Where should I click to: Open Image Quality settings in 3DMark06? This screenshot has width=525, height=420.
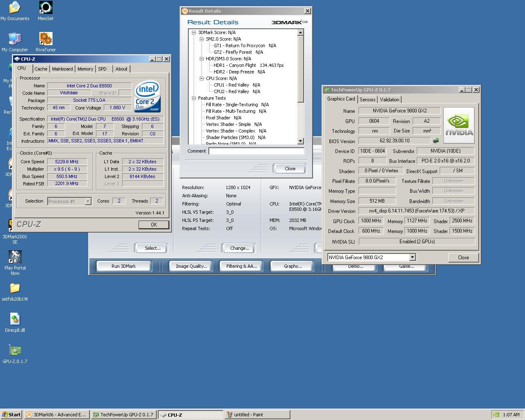pyautogui.click(x=192, y=266)
